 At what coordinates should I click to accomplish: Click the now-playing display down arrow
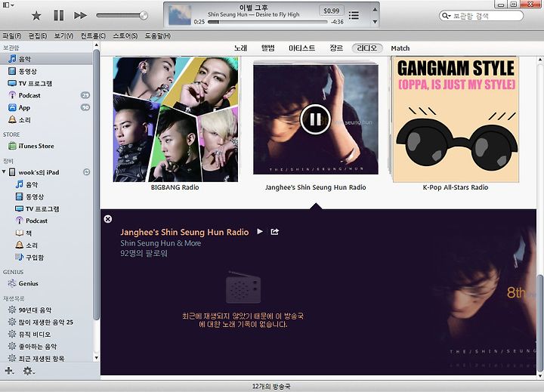click(x=375, y=21)
